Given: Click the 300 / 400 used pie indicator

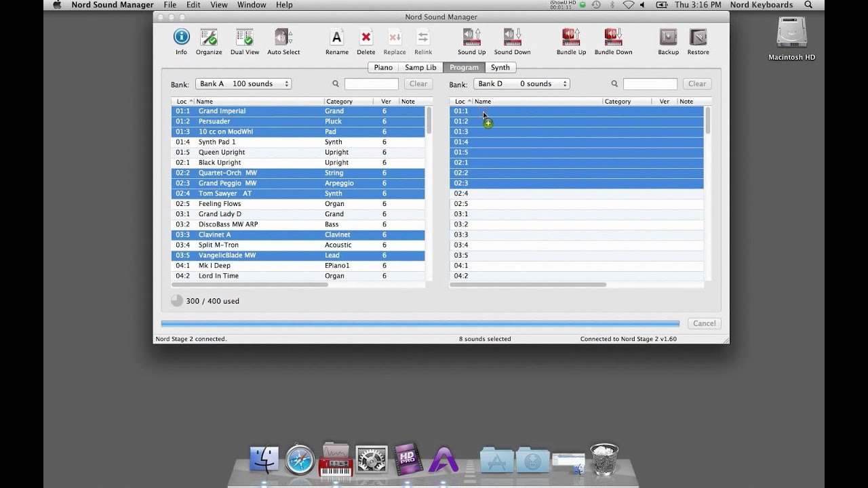Looking at the screenshot, I should pyautogui.click(x=177, y=301).
